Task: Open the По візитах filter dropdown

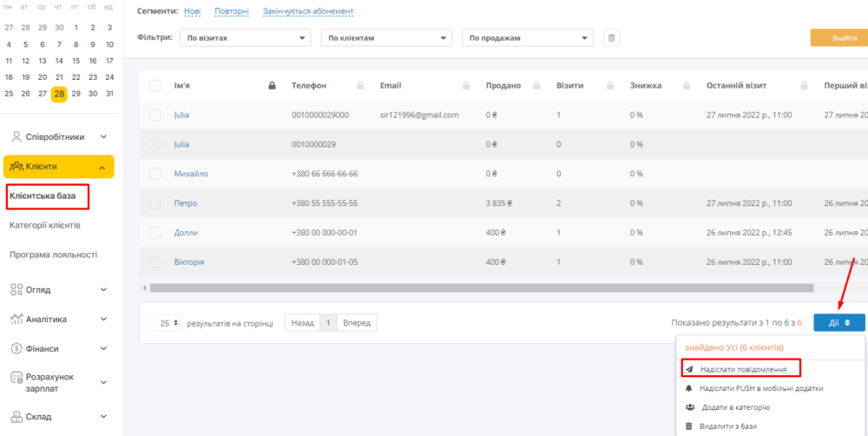Action: [x=245, y=38]
